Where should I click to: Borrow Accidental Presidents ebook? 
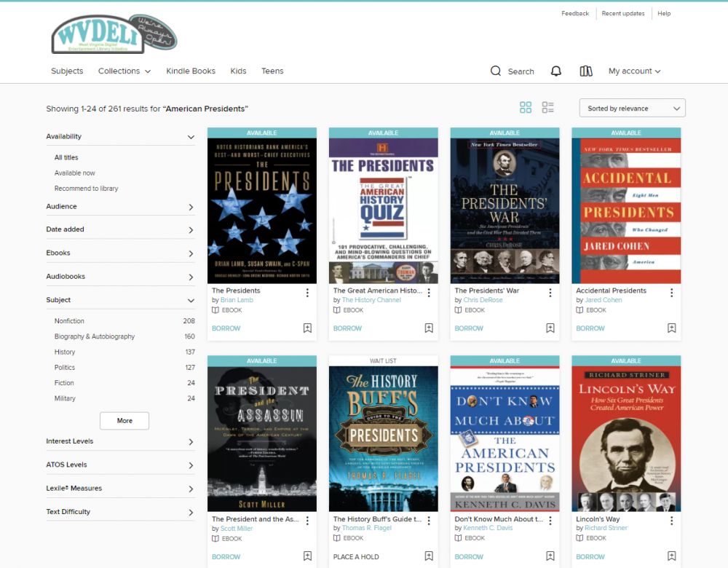[590, 328]
